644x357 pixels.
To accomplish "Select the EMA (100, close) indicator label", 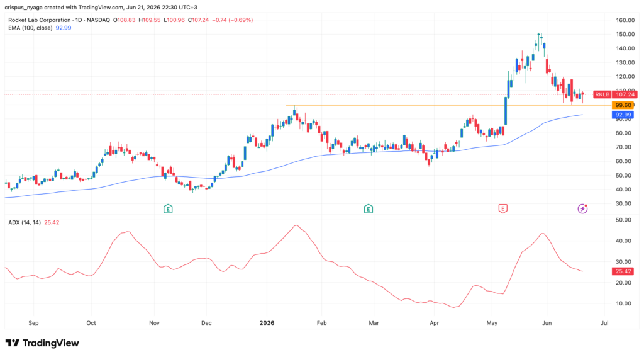I will tap(30, 28).
